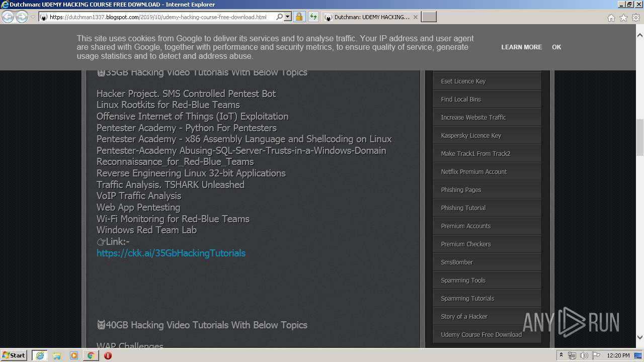Click text 'Hacker Project. SMS Controlled Pentest Bot'
The height and width of the screenshot is (362, 644).
point(186,94)
